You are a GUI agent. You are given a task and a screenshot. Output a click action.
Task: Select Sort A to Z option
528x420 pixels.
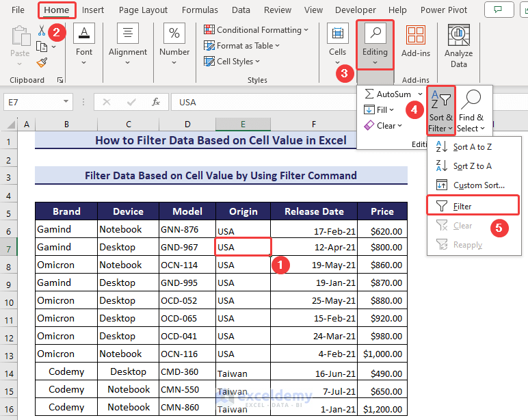pyautogui.click(x=472, y=147)
